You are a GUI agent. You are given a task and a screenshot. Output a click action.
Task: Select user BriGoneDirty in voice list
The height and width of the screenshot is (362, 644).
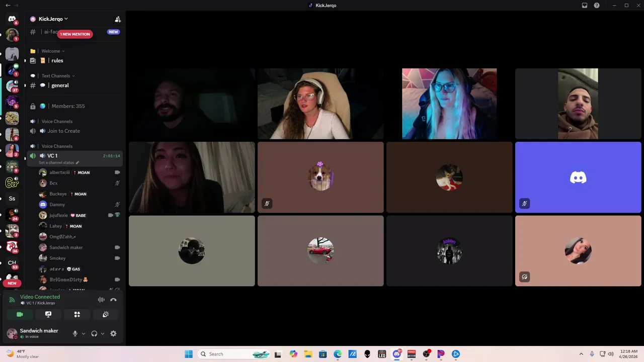(x=79, y=280)
